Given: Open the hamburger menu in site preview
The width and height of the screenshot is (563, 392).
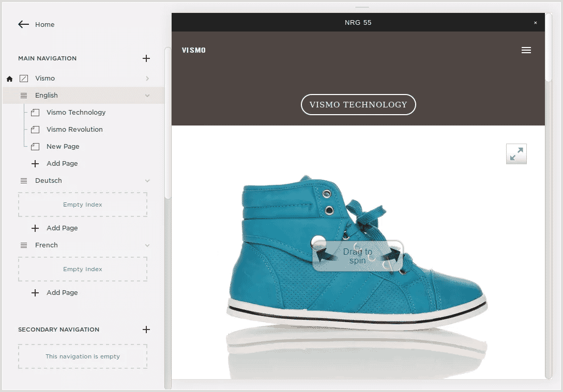Looking at the screenshot, I should pyautogui.click(x=526, y=50).
